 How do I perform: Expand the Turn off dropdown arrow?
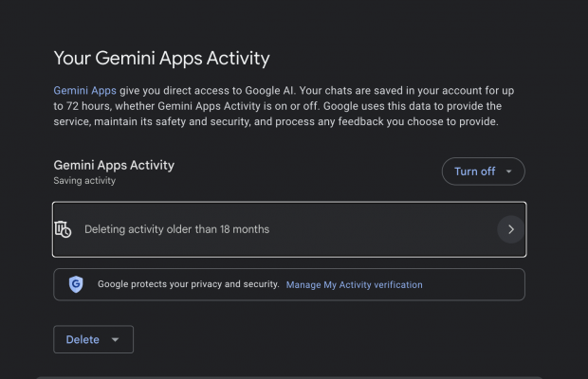point(509,171)
